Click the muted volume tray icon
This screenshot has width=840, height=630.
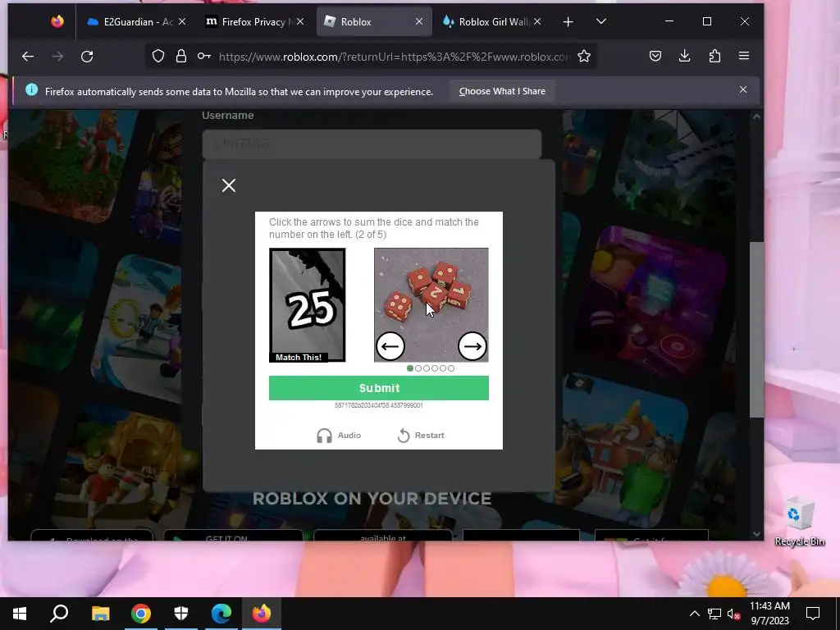click(x=733, y=614)
